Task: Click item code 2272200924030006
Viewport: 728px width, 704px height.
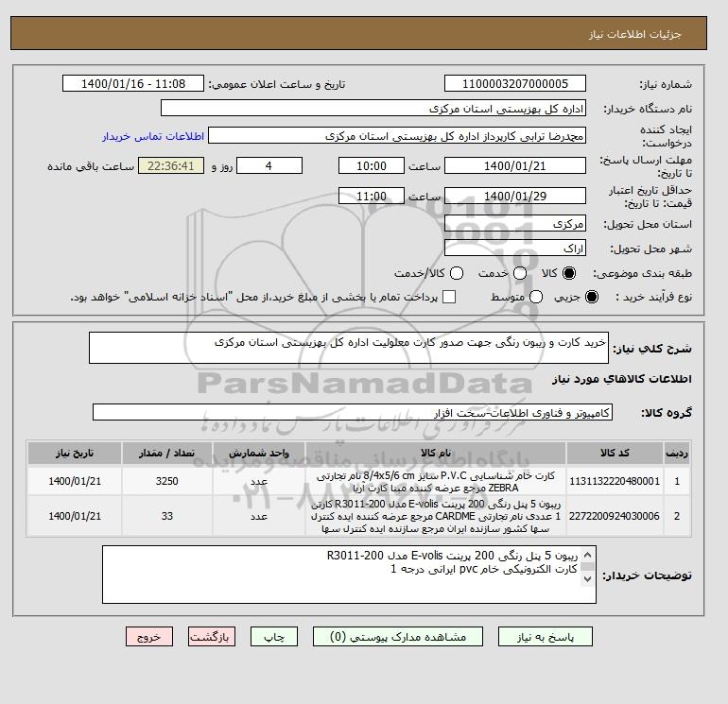Action: pyautogui.click(x=615, y=516)
